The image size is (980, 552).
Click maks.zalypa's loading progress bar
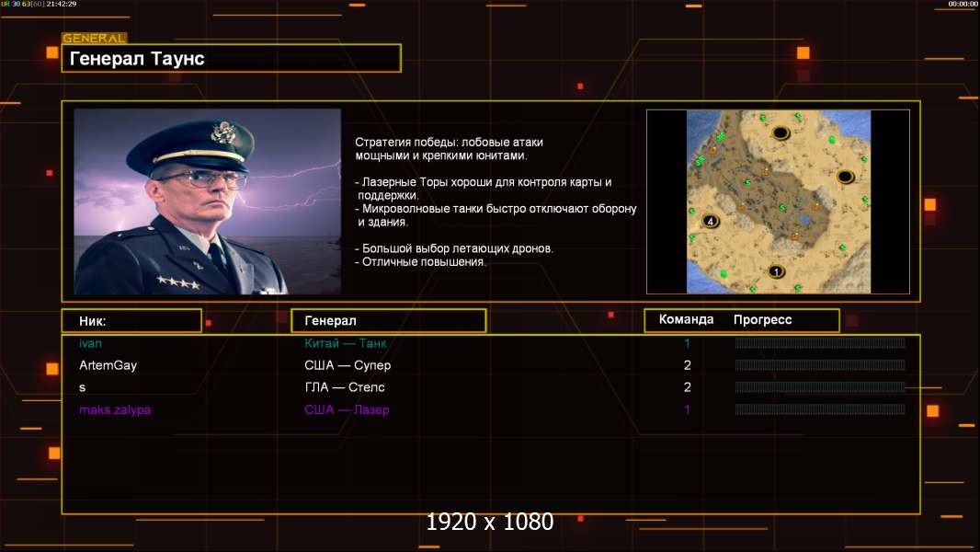pos(820,409)
